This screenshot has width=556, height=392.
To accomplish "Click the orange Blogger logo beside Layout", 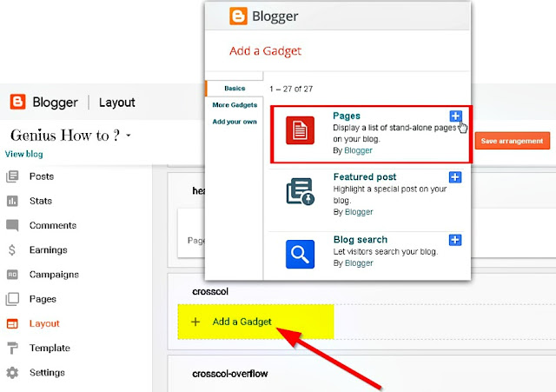I will (17, 102).
